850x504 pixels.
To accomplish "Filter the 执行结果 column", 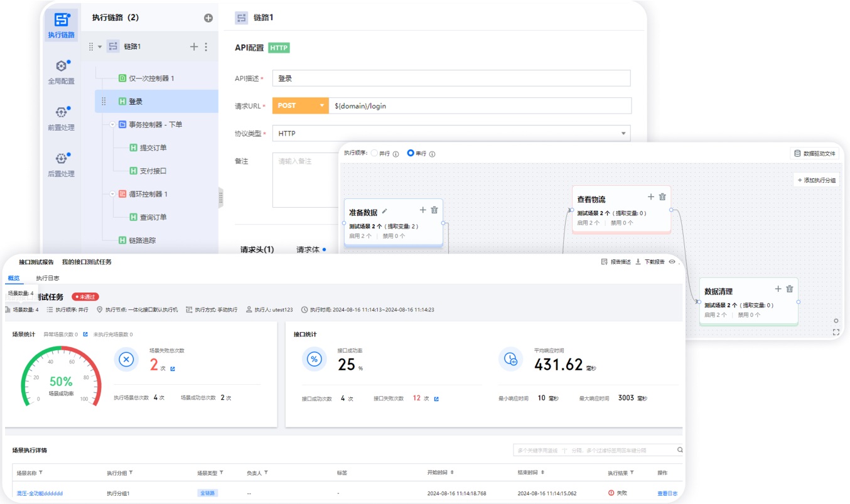I will point(632,473).
